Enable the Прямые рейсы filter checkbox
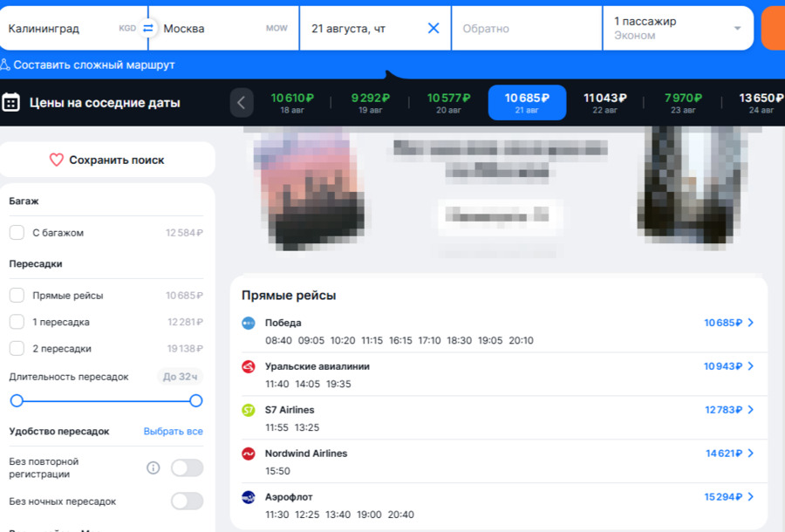785x532 pixels. pyautogui.click(x=17, y=296)
